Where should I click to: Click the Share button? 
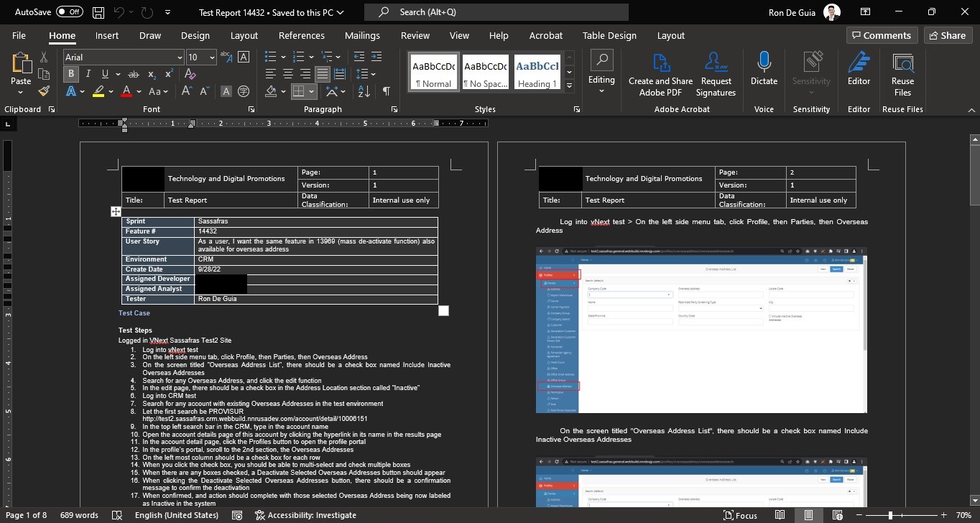tap(947, 35)
